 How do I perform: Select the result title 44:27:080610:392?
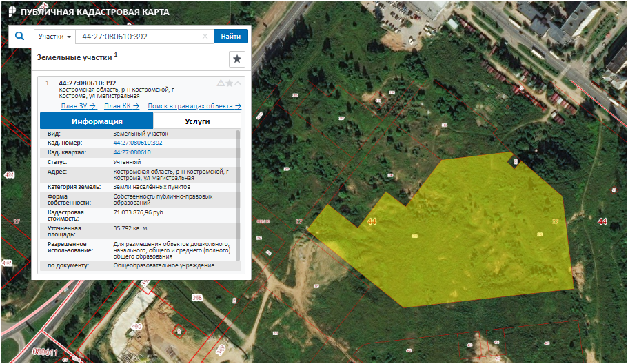88,83
